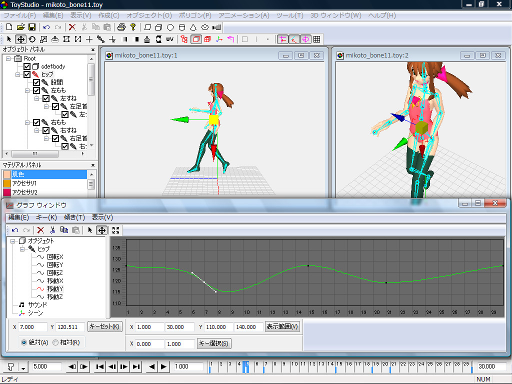
Task: Click the grid display icon in main toolbar
Action: click(317, 39)
